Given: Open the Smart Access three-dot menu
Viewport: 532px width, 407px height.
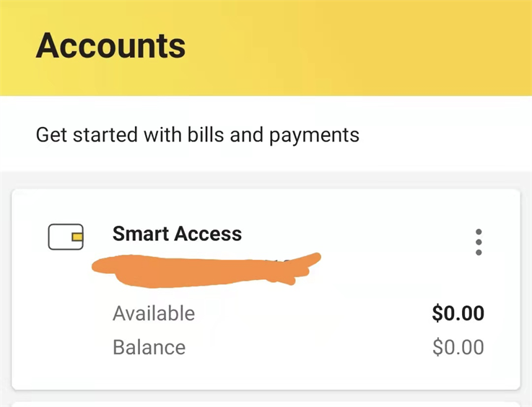Looking at the screenshot, I should tap(479, 242).
